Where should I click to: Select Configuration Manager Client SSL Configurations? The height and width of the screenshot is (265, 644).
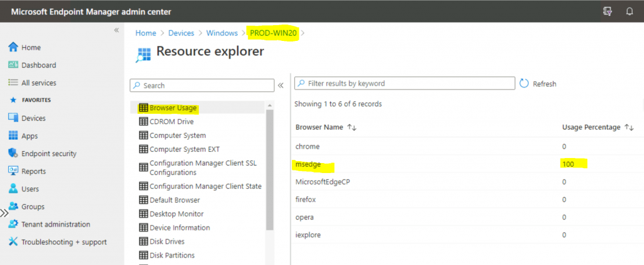point(203,167)
